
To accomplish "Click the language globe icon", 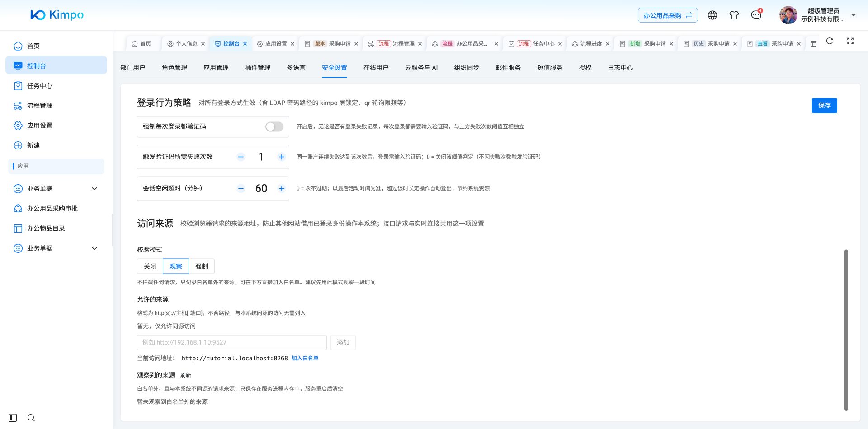I will (712, 15).
